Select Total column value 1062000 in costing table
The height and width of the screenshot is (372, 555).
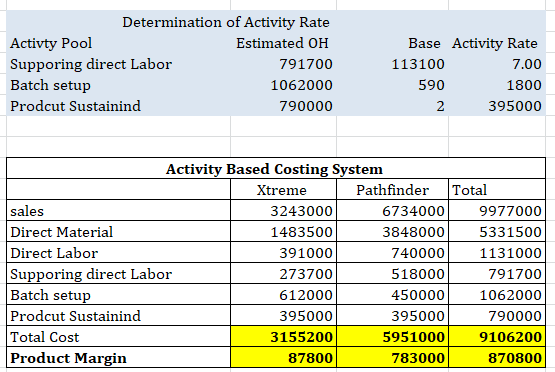510,295
